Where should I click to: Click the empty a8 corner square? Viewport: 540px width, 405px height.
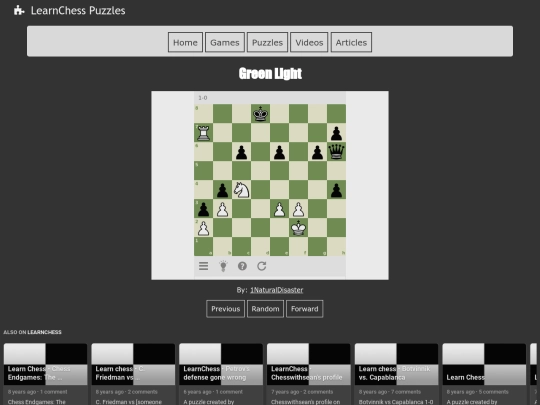point(204,114)
